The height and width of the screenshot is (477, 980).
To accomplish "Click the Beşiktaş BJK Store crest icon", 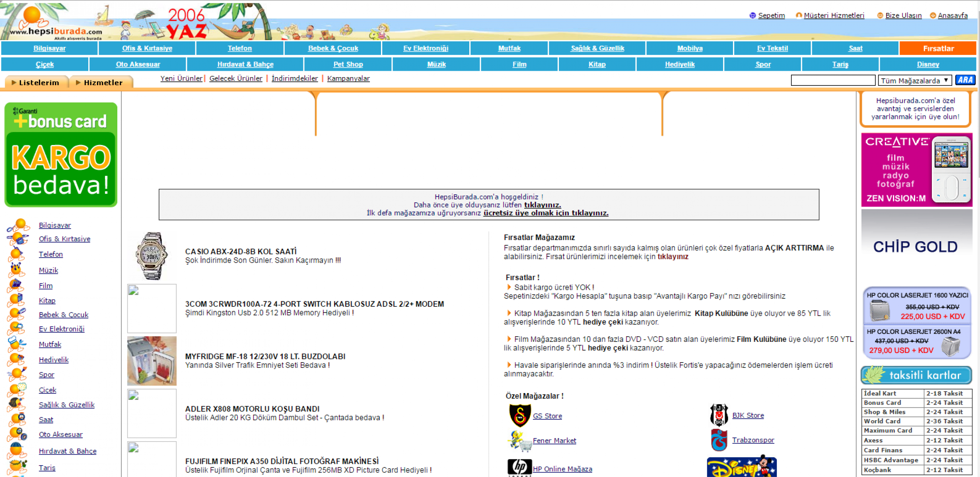I will click(x=719, y=415).
